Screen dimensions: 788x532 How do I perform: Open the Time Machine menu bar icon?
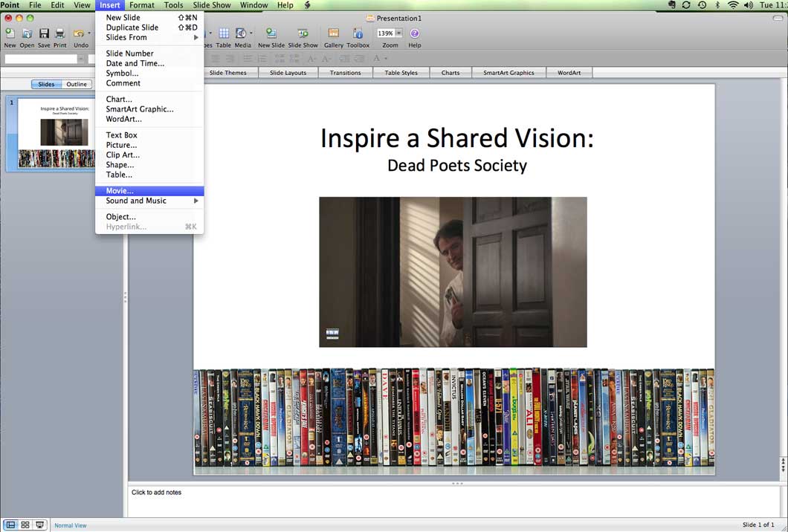[702, 5]
